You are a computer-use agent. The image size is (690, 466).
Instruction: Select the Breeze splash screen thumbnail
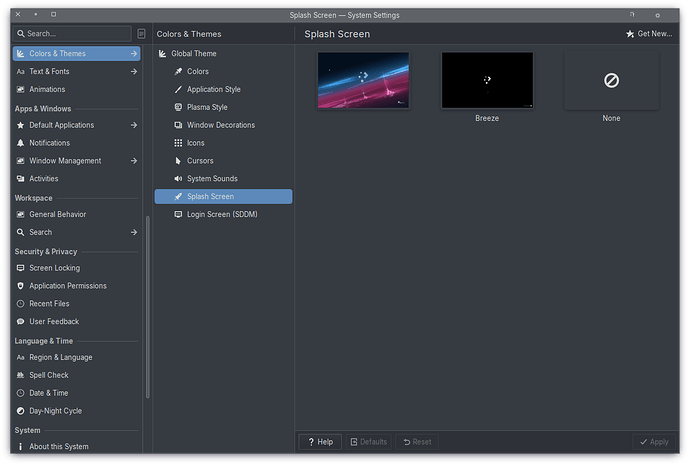coord(487,81)
